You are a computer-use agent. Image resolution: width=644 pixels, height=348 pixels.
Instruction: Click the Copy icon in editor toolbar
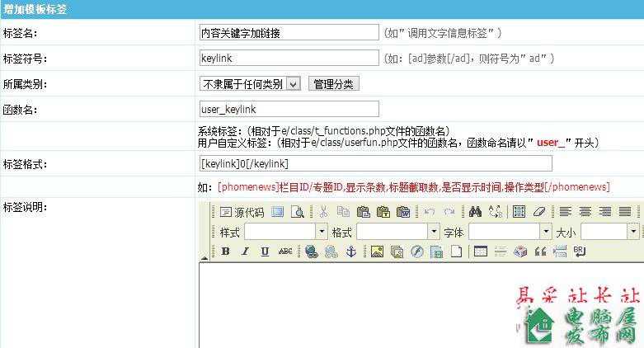[343, 212]
